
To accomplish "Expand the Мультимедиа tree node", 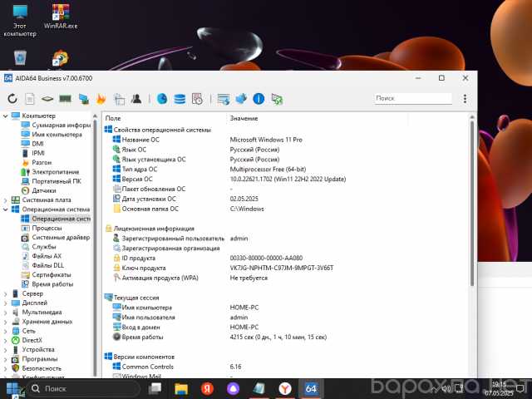I will click(x=5, y=313).
